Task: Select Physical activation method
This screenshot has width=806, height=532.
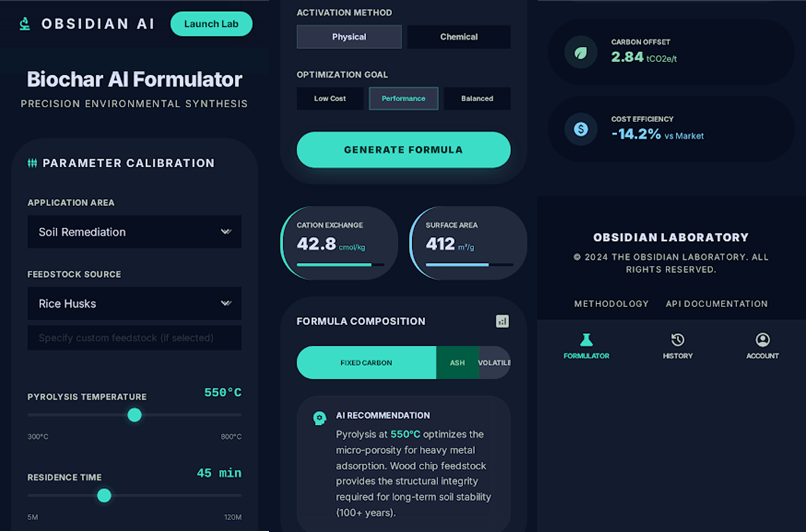Action: 349,37
